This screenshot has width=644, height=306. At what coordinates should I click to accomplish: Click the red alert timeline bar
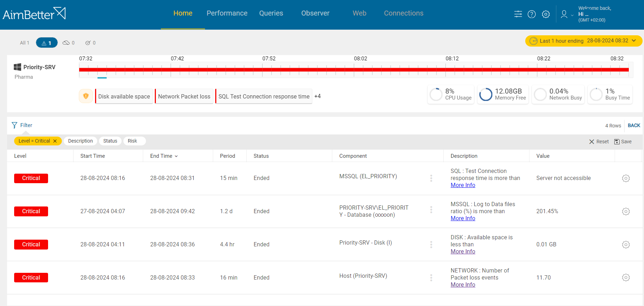(354, 70)
